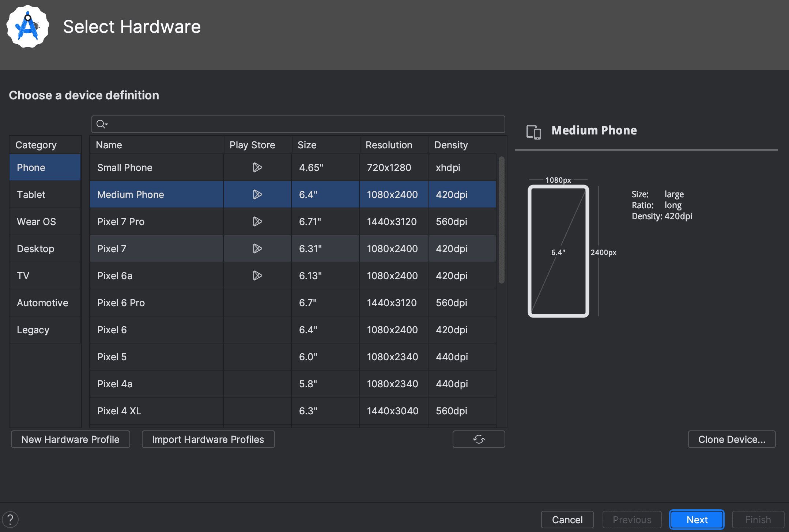Select the Pixel 5 device row
This screenshot has width=789, height=532.
pos(293,357)
